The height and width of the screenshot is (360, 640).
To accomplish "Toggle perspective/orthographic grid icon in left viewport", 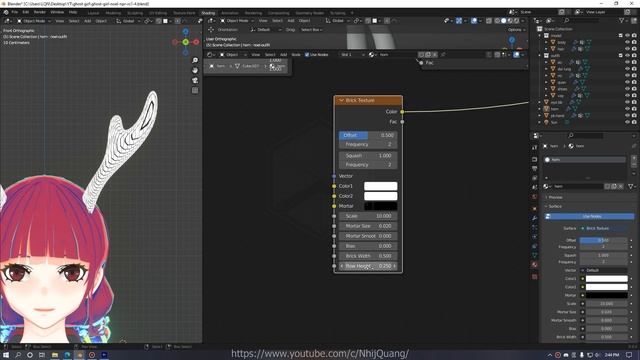I will (195, 90).
